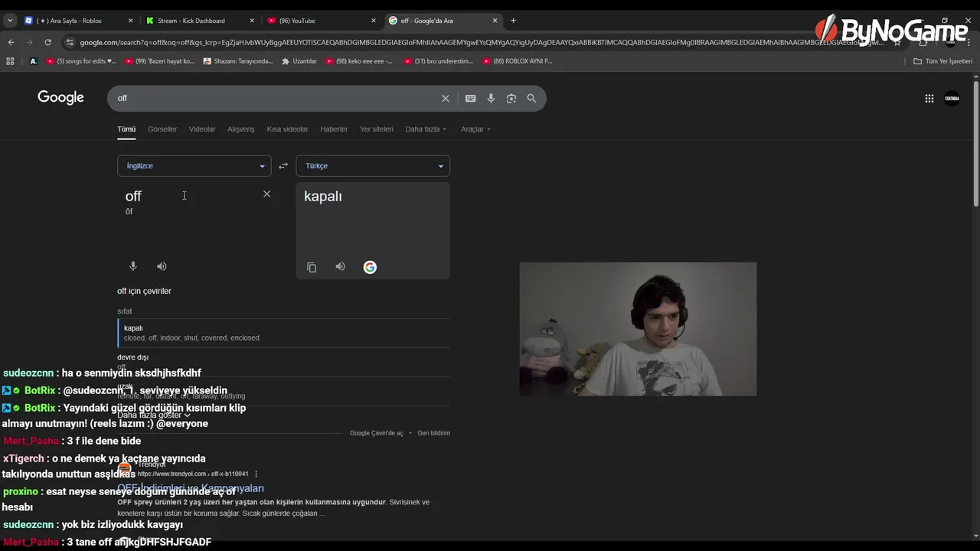The height and width of the screenshot is (551, 980).
Task: Open the 'Bazen hayat ko...' bookmark
Action: coord(159,61)
